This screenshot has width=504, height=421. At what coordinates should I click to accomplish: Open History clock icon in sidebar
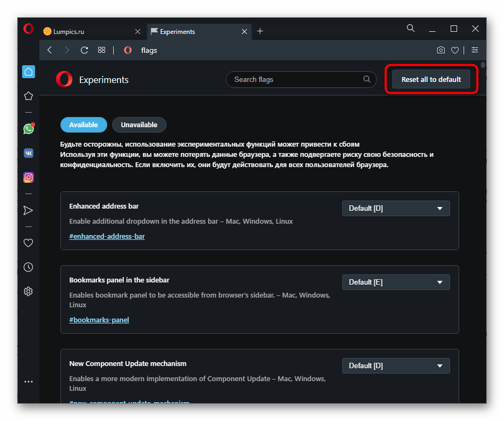pos(29,267)
